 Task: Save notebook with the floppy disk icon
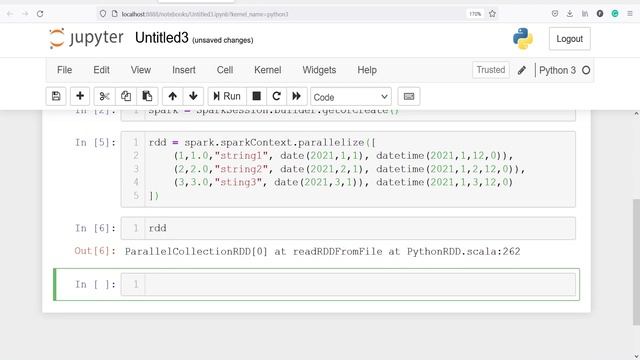[x=56, y=96]
